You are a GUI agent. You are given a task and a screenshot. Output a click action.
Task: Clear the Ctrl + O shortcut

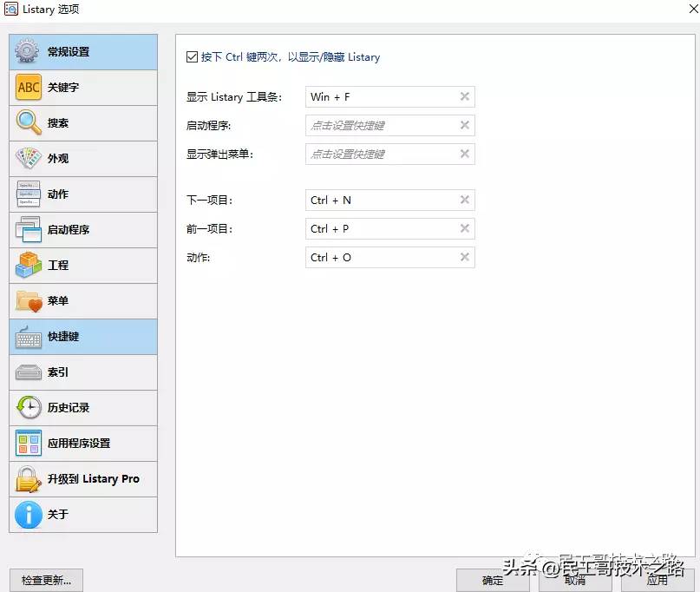click(x=465, y=257)
